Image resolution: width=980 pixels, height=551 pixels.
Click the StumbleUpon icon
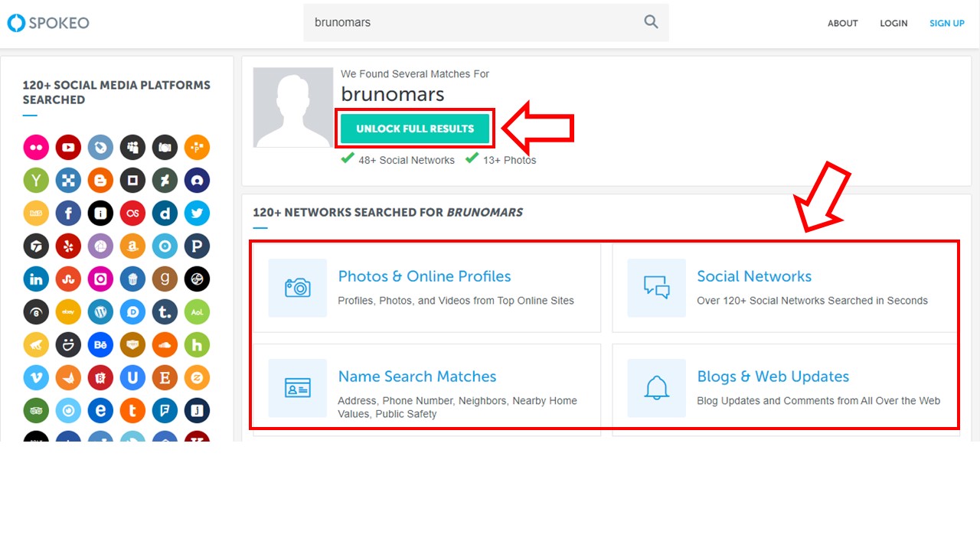[68, 279]
